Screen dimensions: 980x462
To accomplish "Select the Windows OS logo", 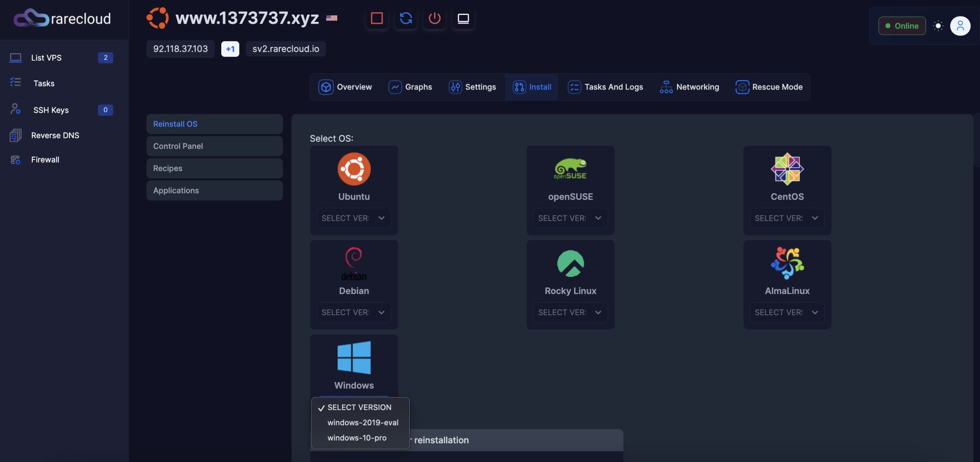I will pos(354,358).
